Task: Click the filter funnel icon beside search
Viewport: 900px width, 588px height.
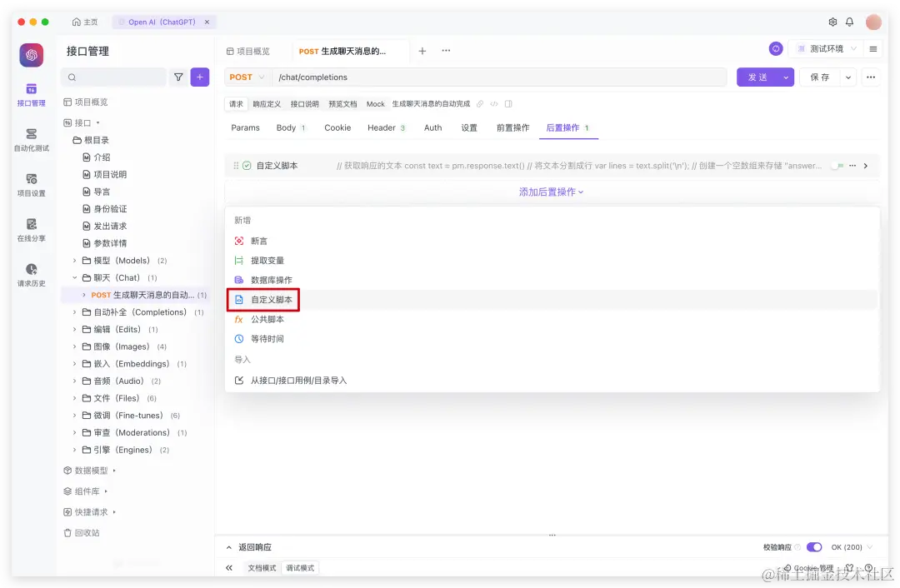Action: coord(178,77)
